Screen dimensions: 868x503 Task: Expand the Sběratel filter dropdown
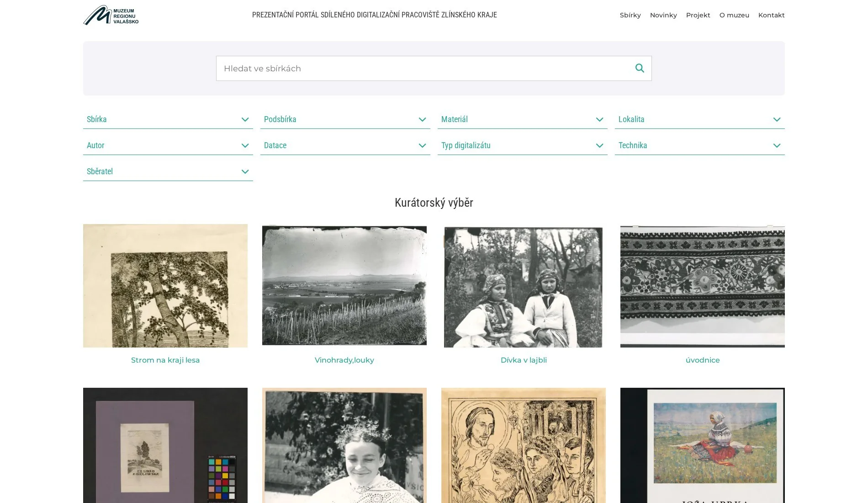tap(168, 171)
